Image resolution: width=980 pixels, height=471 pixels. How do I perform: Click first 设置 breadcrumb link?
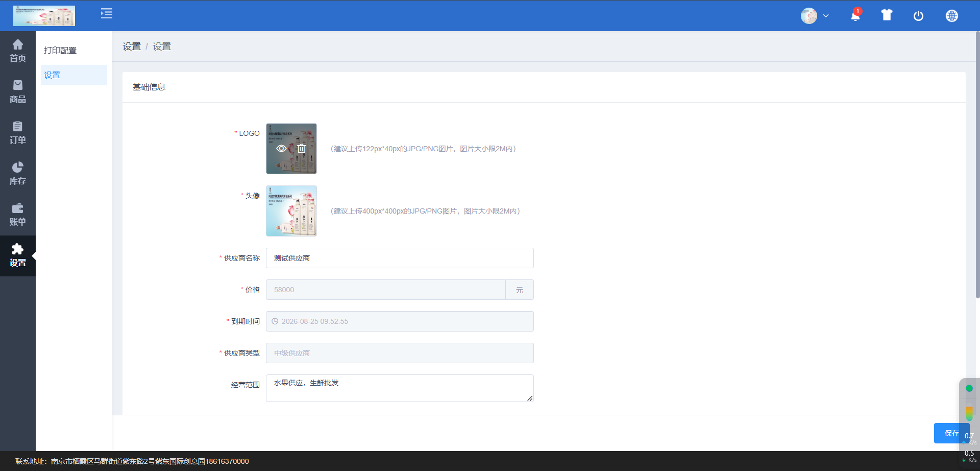(x=132, y=46)
